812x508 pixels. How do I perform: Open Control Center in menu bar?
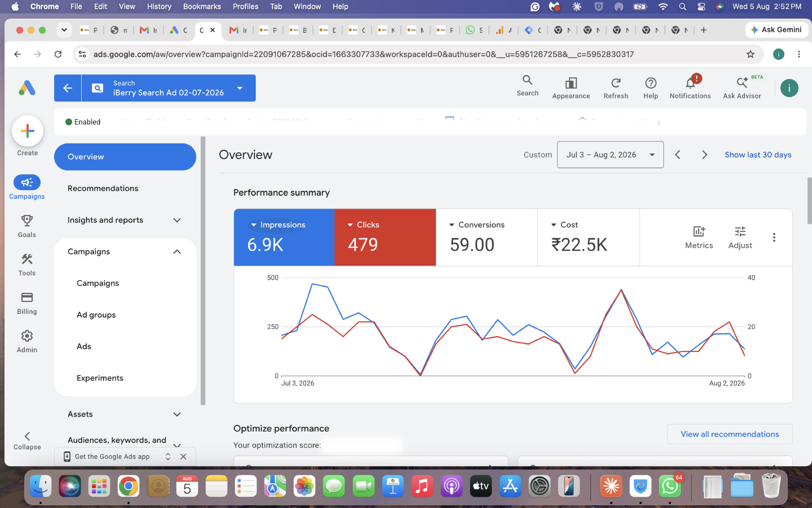click(x=701, y=6)
